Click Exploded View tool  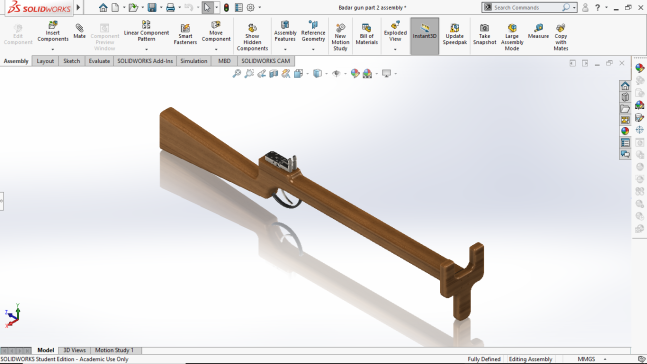tap(395, 31)
